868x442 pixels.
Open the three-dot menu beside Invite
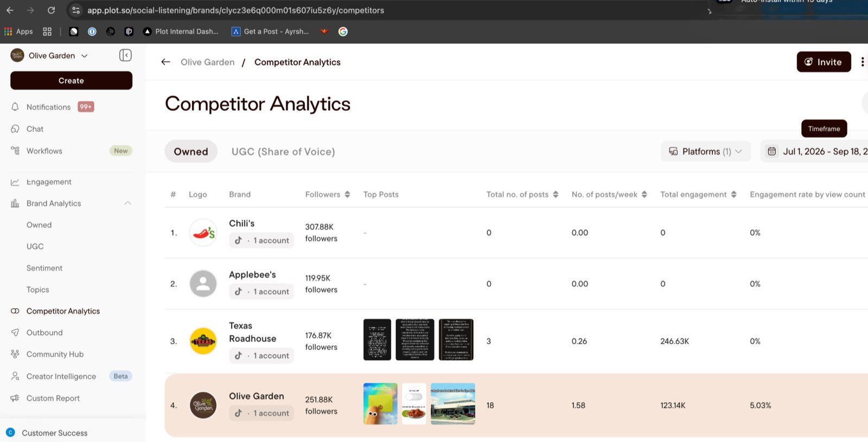[862, 62]
